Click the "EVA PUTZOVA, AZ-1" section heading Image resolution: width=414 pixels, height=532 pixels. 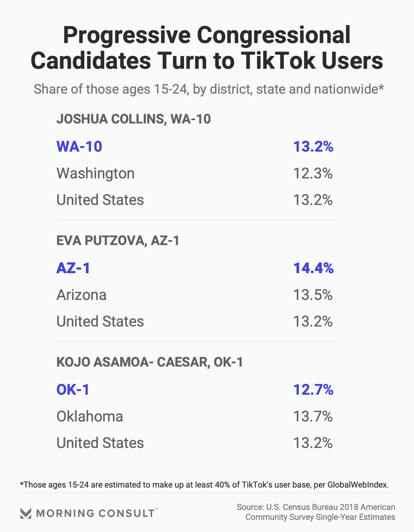click(118, 241)
